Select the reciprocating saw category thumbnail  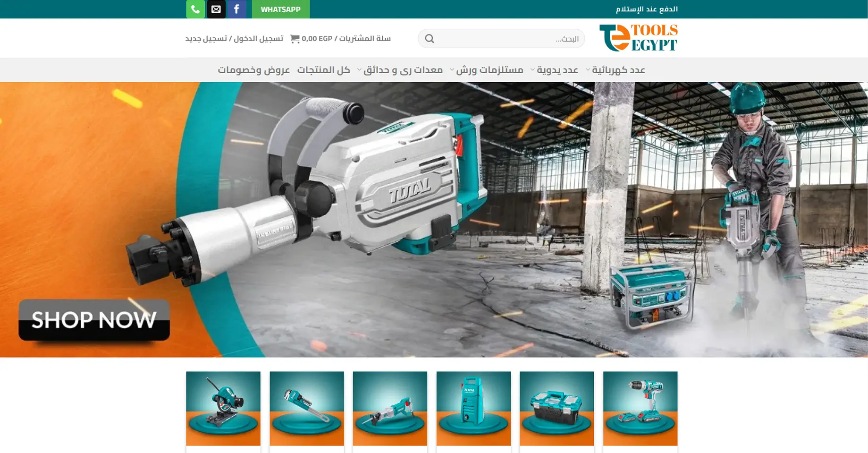point(390,409)
